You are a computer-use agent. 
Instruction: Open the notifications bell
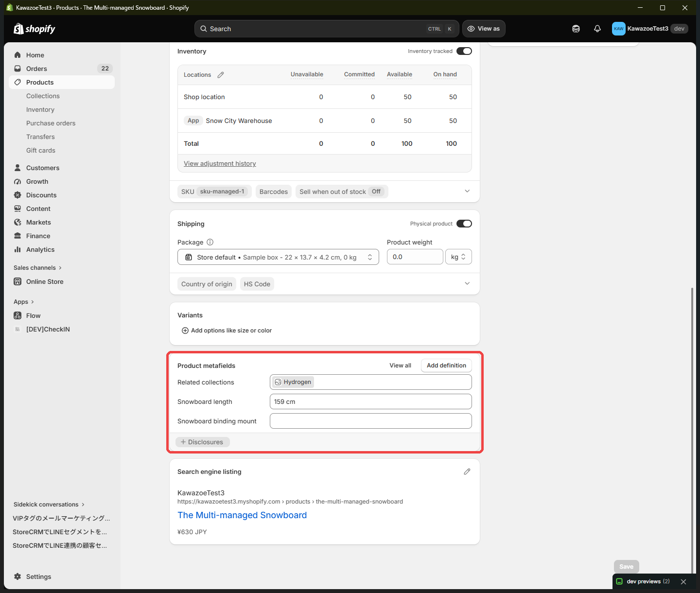[x=597, y=29]
